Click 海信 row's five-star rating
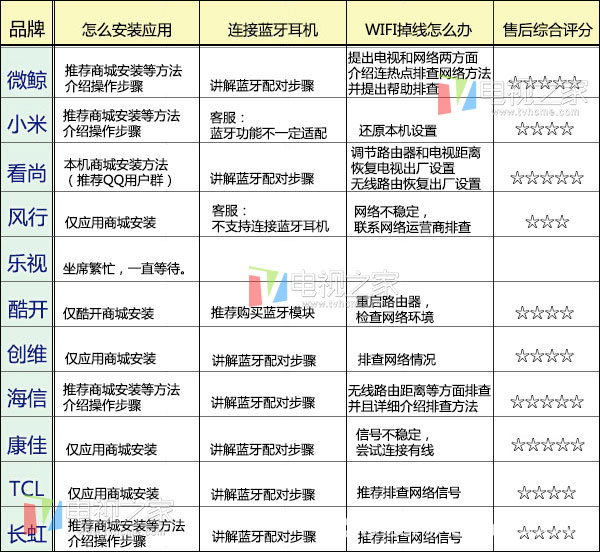 [x=547, y=401]
